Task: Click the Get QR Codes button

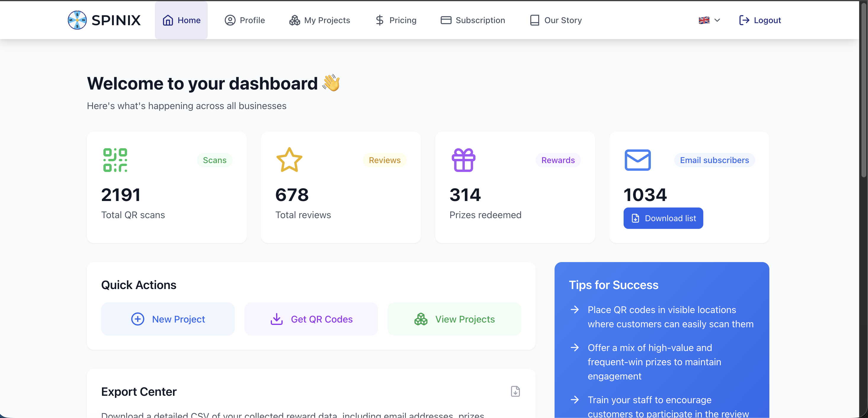Action: [x=311, y=319]
